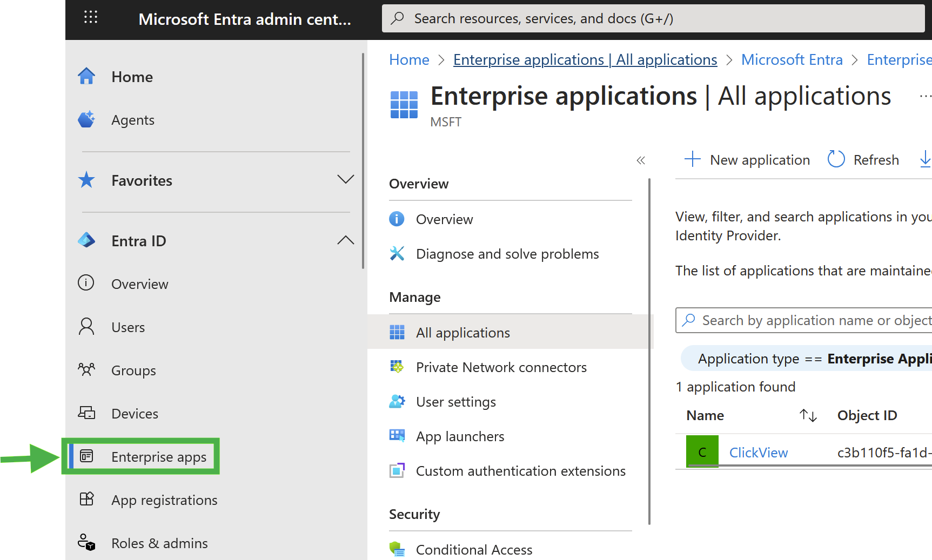Click the c3b110f5 object ID cell
932x560 pixels.
coord(884,453)
